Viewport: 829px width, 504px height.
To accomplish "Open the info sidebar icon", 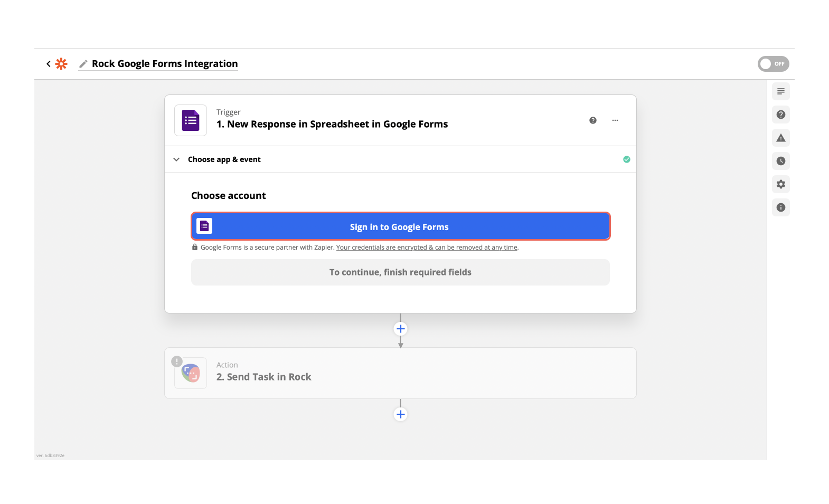I will click(780, 207).
